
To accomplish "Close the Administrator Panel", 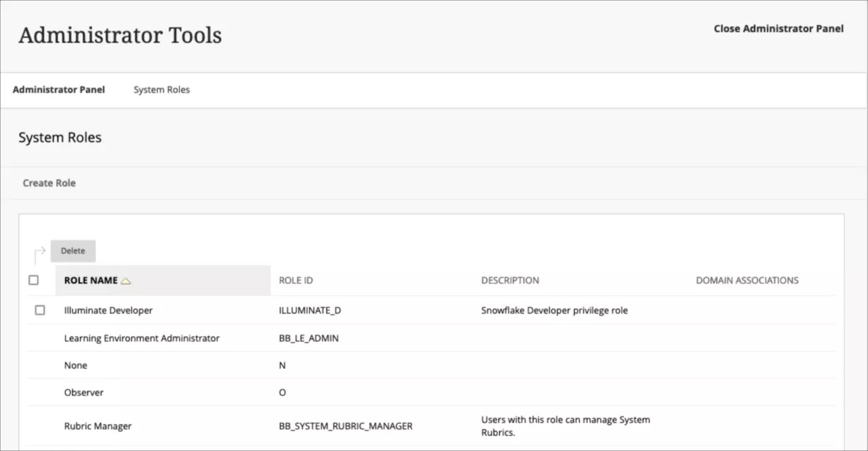I will click(x=778, y=28).
